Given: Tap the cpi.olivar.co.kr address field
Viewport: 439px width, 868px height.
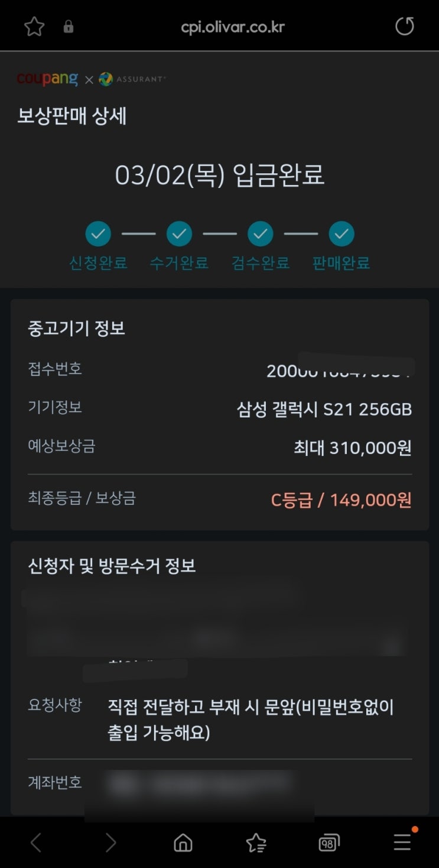Looking at the screenshot, I should [233, 27].
